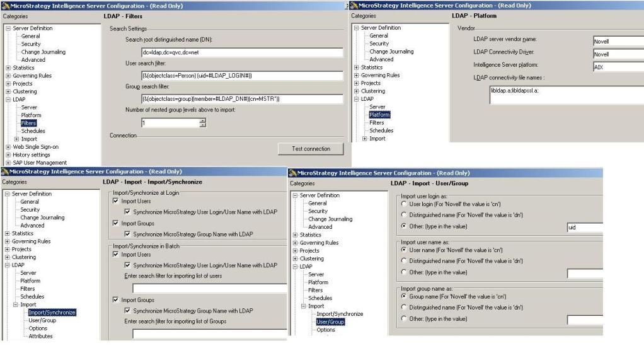Select 'Other' radio under Import user name as

click(x=404, y=272)
